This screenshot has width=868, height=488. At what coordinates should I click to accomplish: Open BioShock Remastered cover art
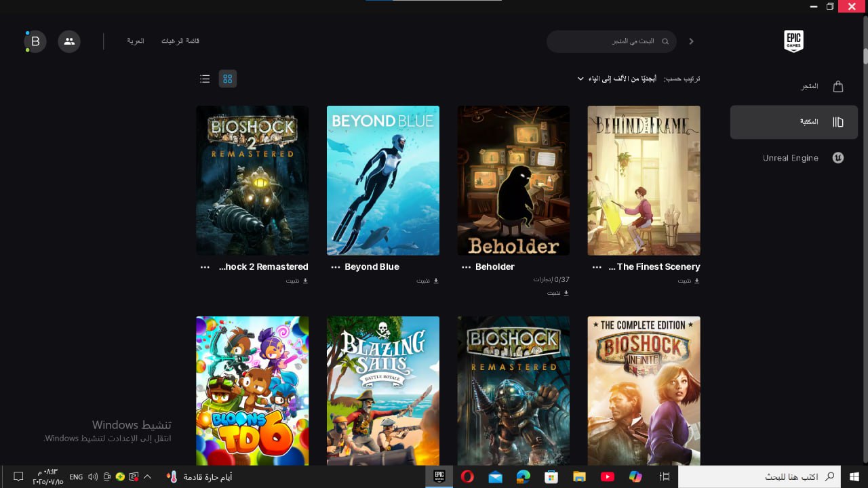point(513,391)
